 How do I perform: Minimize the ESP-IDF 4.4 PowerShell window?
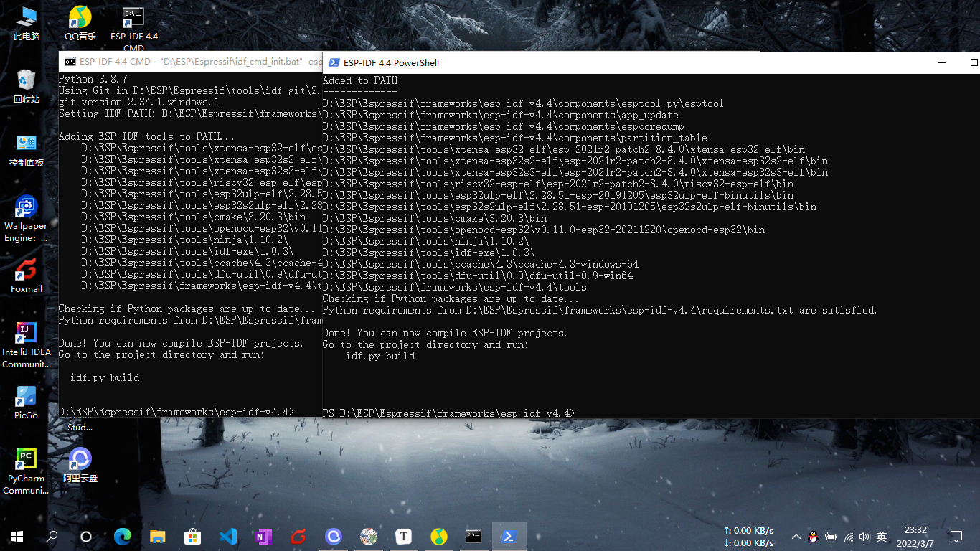pyautogui.click(x=941, y=62)
